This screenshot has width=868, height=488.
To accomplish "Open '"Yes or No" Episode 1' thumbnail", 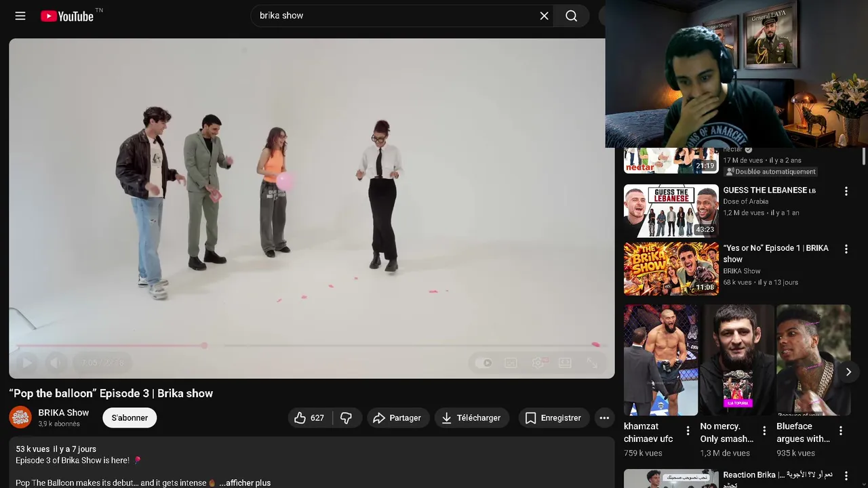I will (671, 269).
